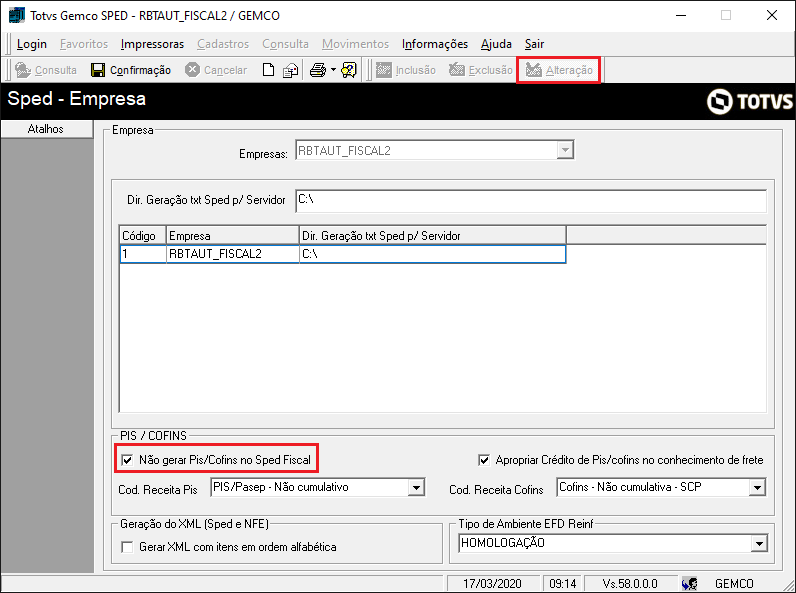Image resolution: width=796 pixels, height=593 pixels.
Task: Open the printer dropdown arrow
Action: point(333,70)
